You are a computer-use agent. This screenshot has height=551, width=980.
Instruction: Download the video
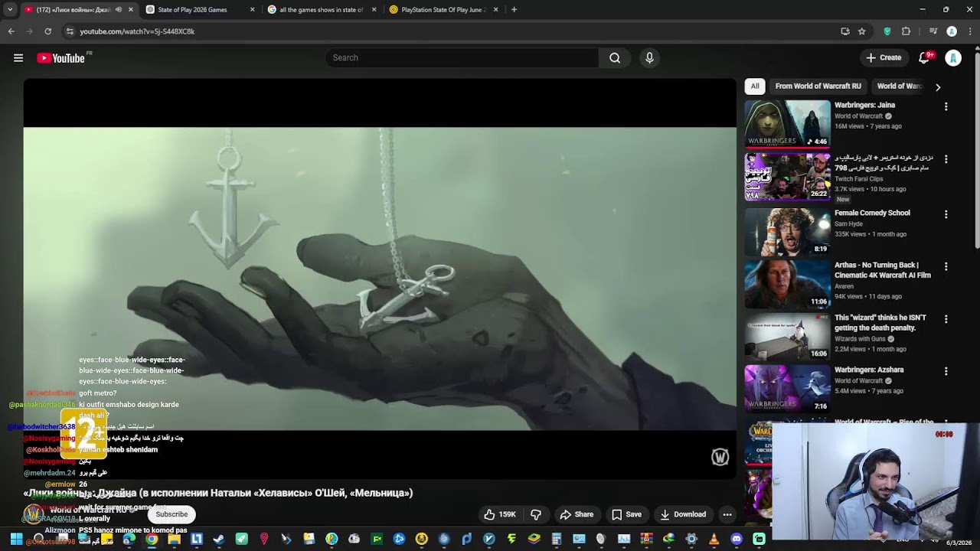[x=683, y=514]
